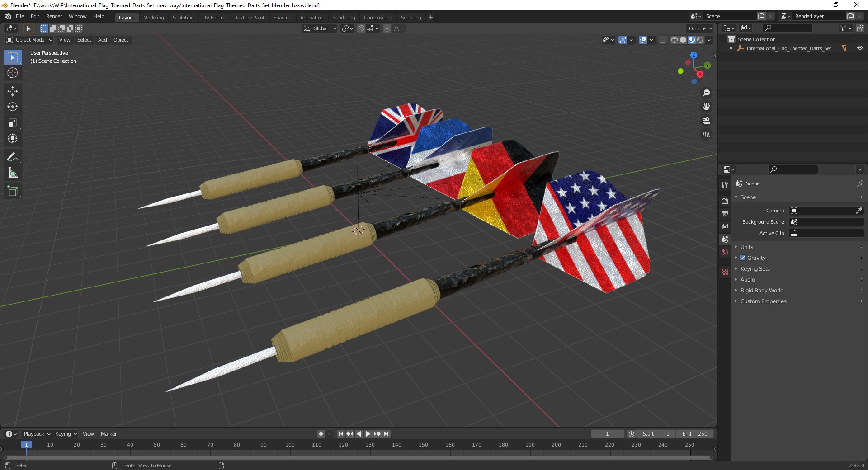Open the World properties tab
The height and width of the screenshot is (470, 868).
pos(725,252)
